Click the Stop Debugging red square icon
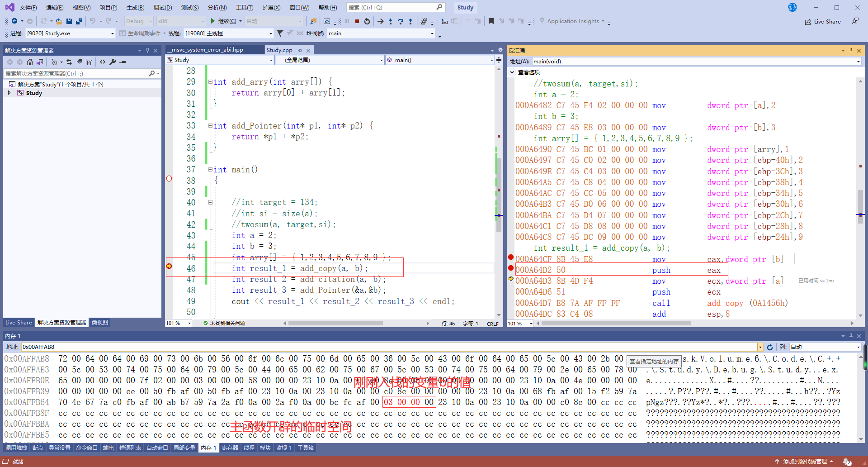The image size is (868, 467). pos(357,21)
